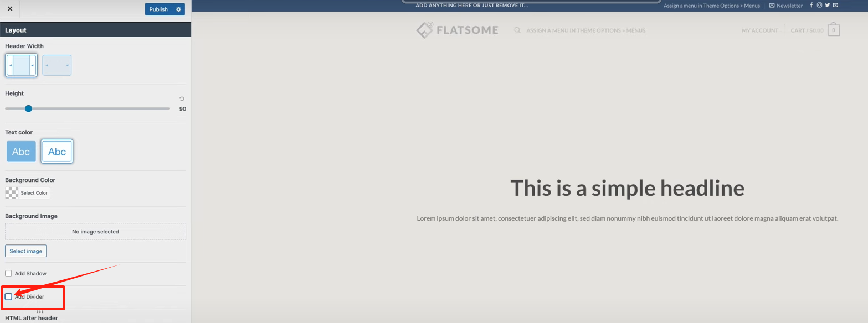Click the search magnifier icon in header

(x=517, y=30)
